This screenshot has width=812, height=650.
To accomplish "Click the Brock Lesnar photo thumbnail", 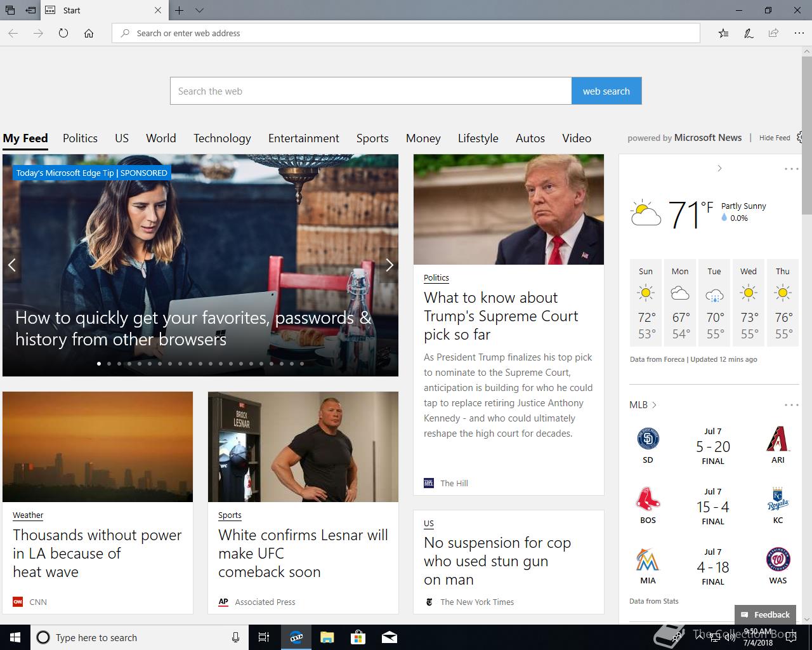I will 303,447.
